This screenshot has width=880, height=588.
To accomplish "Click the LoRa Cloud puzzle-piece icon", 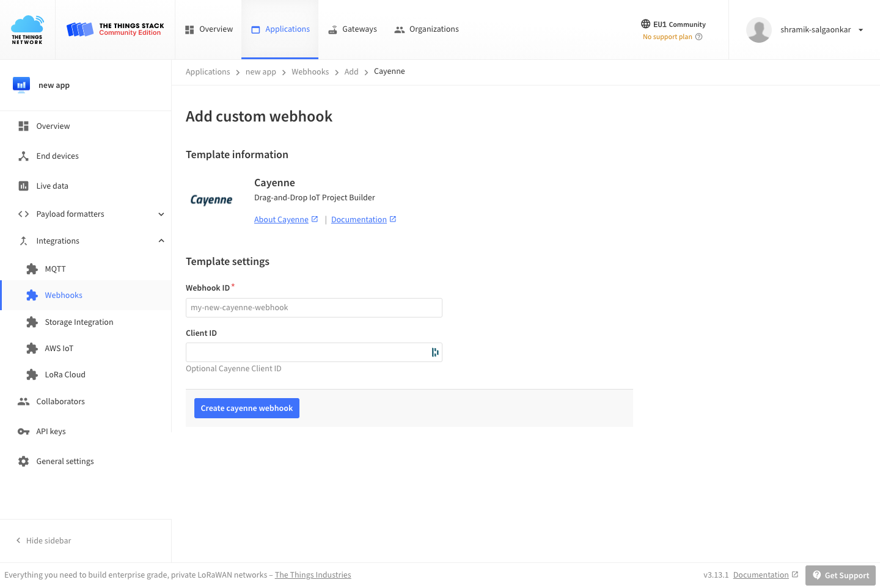I will click(x=32, y=374).
